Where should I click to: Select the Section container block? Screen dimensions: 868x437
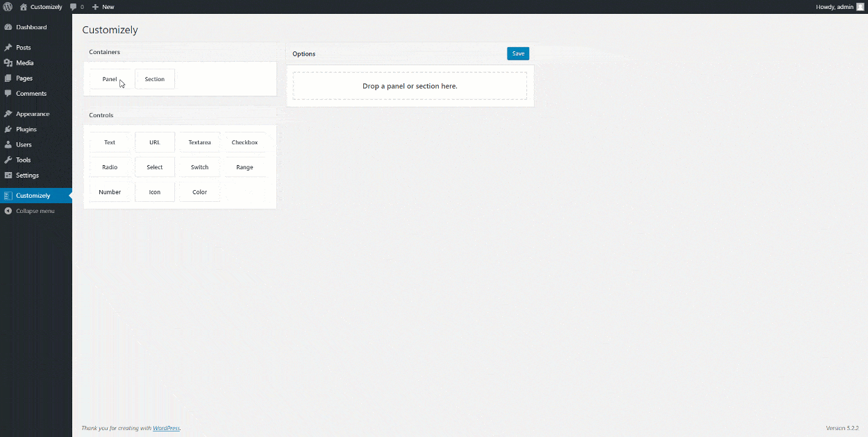(x=155, y=79)
